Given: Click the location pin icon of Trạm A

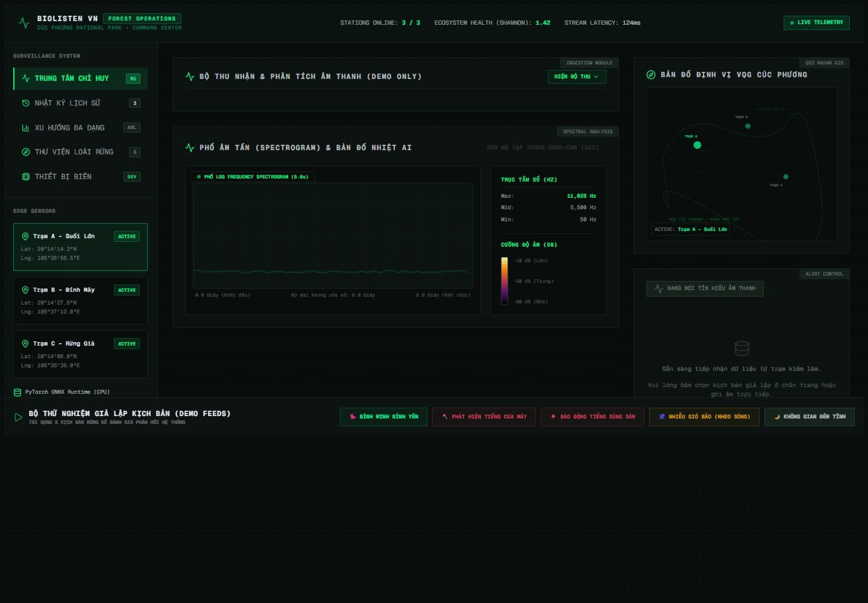Looking at the screenshot, I should coord(25,236).
